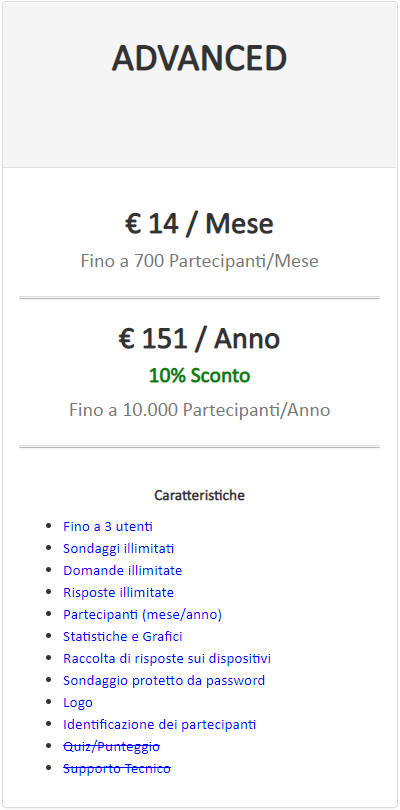This screenshot has height=810, width=400.
Task: Select the '€ 14 / Mese' price
Action: point(199,224)
